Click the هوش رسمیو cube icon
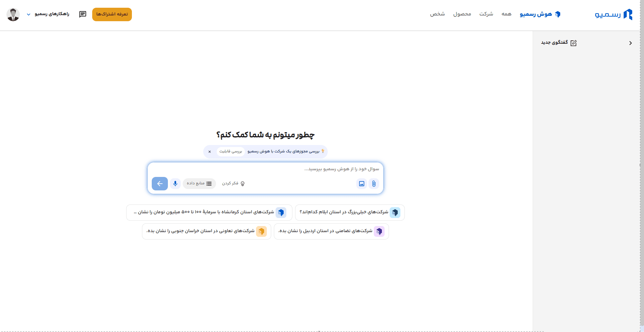Screen dimensions: 644x332 point(558,14)
